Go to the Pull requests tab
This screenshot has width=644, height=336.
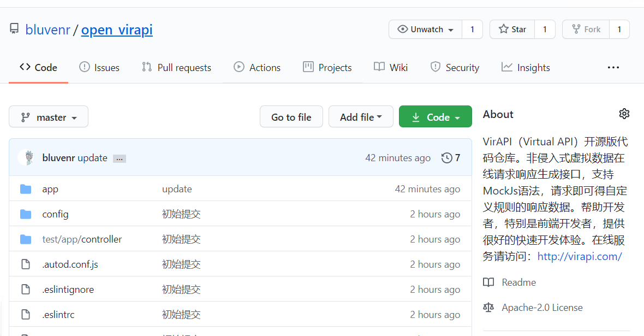(x=176, y=67)
